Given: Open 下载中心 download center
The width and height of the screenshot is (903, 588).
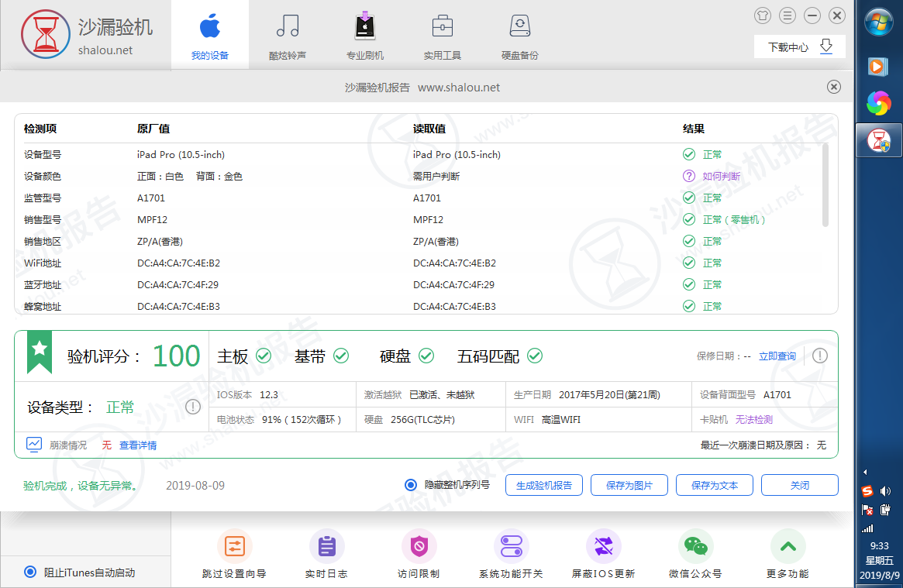Looking at the screenshot, I should pyautogui.click(x=799, y=46).
